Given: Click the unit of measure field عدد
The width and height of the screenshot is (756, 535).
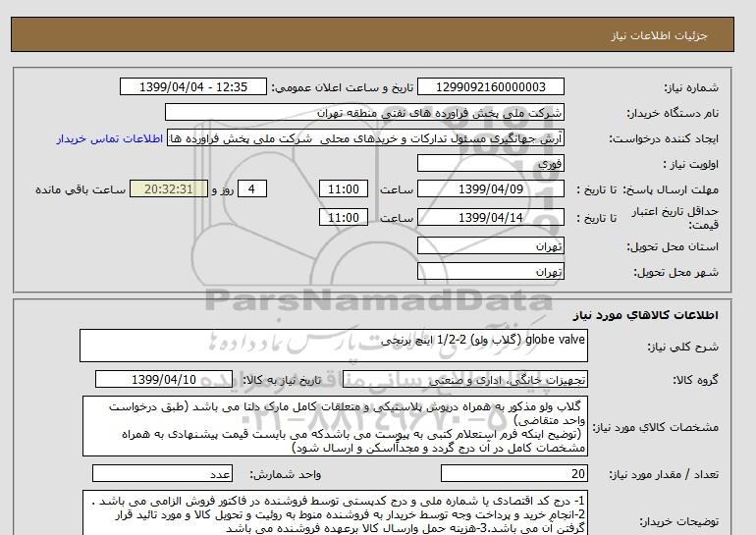Looking at the screenshot, I should (x=162, y=473).
